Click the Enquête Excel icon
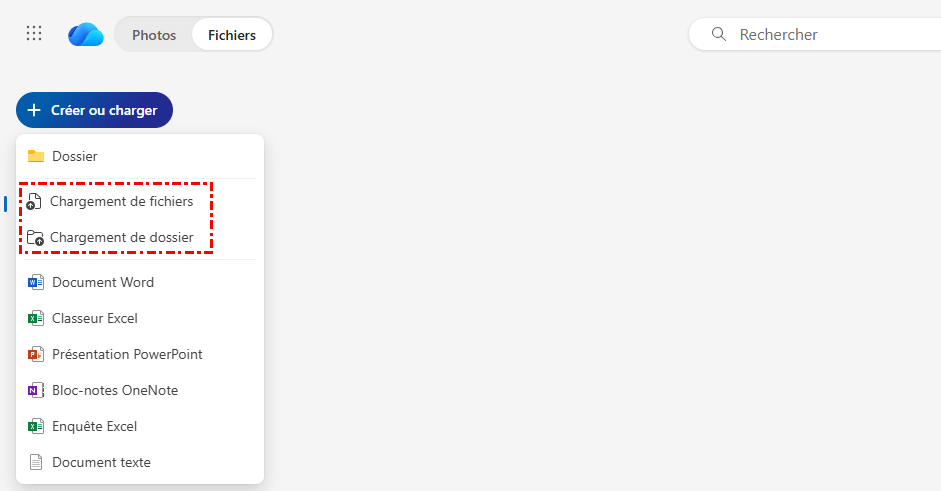 pos(36,426)
